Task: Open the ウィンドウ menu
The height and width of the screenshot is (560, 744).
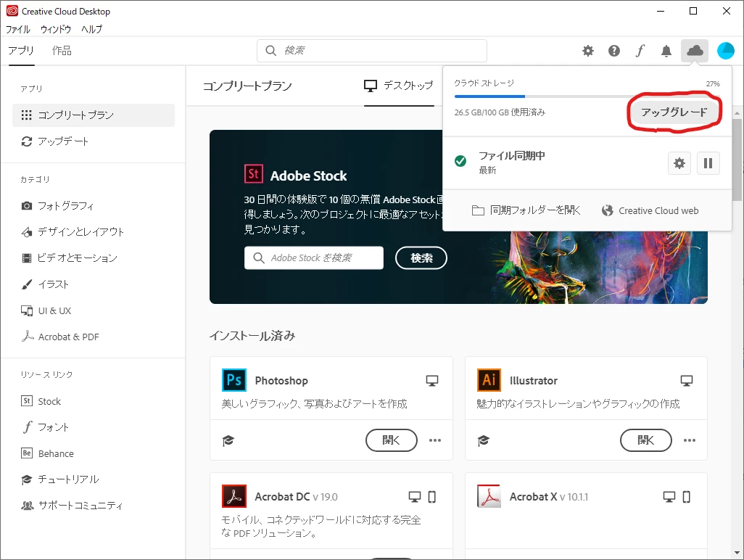Action: click(x=56, y=29)
